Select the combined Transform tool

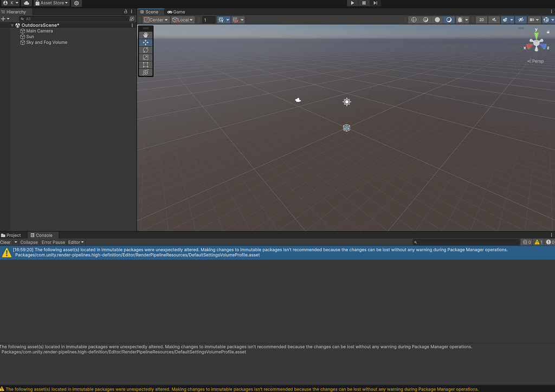point(145,71)
